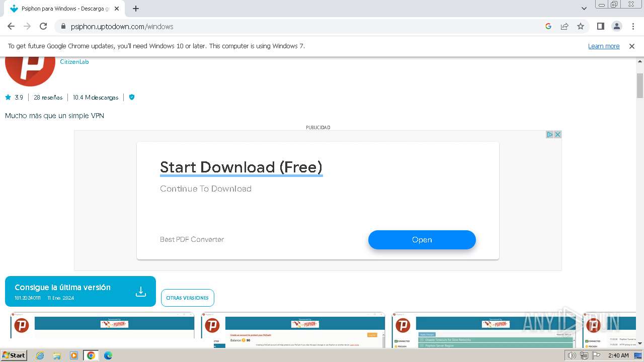Open the Learn more link
644x362 pixels.
pos(604,46)
